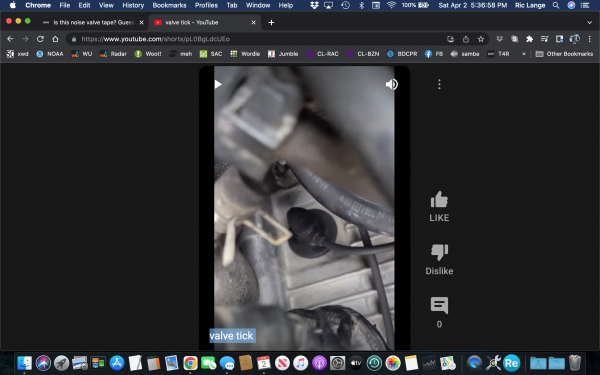Open the History menu

point(133,5)
